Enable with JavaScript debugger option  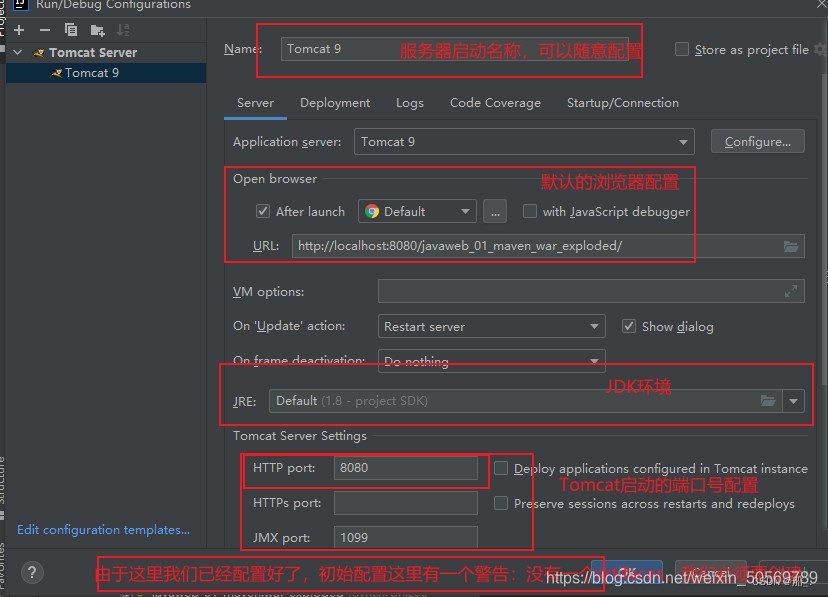click(x=529, y=212)
